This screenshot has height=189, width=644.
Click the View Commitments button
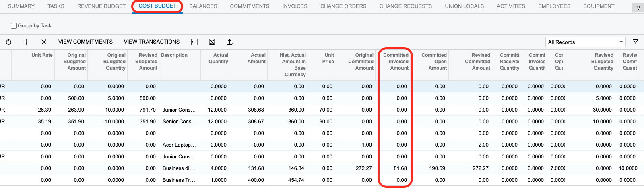click(85, 42)
